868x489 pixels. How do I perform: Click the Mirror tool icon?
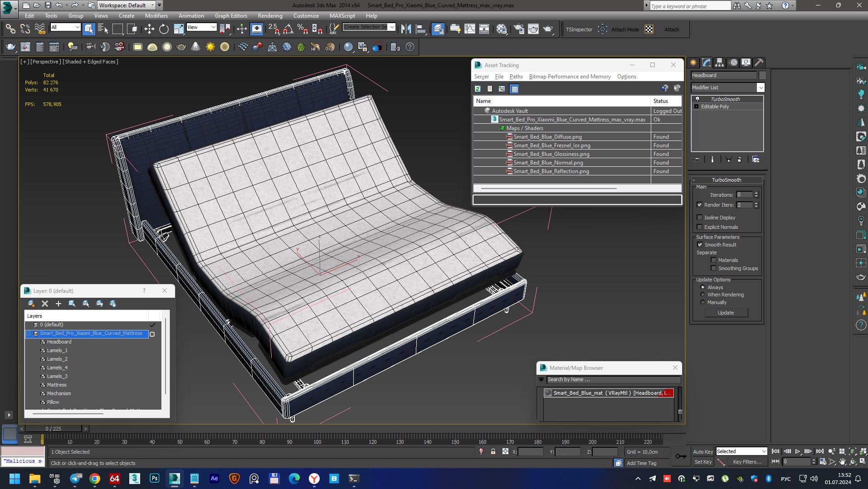[406, 29]
